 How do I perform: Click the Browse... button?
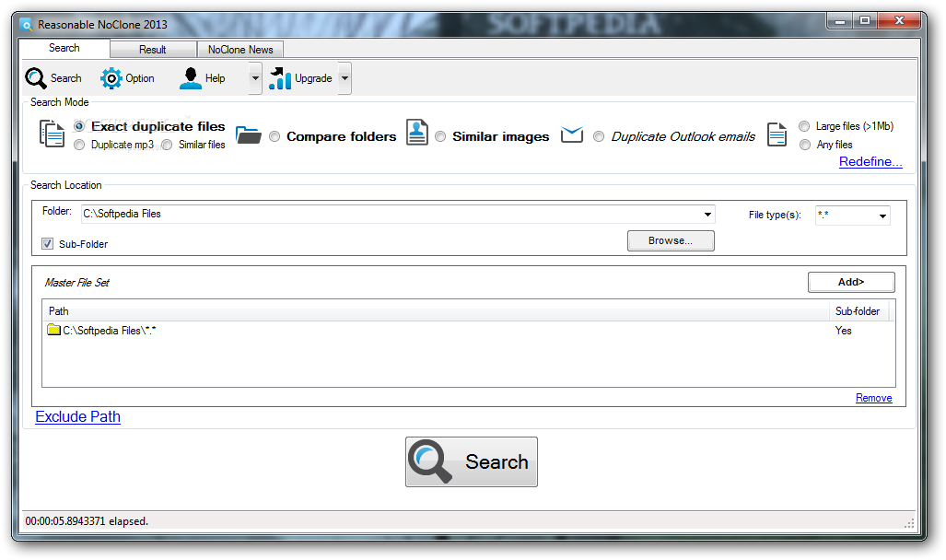click(x=671, y=240)
